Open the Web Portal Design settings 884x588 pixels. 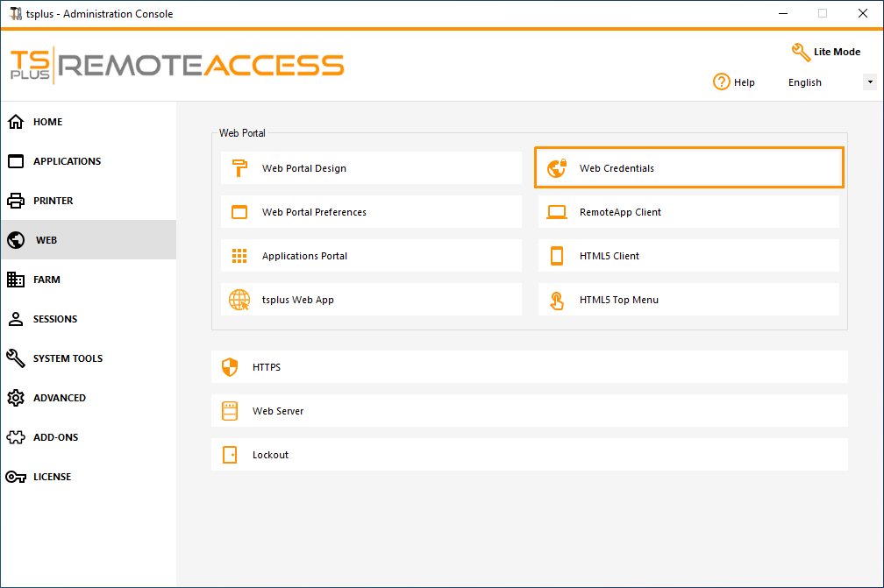coord(370,167)
